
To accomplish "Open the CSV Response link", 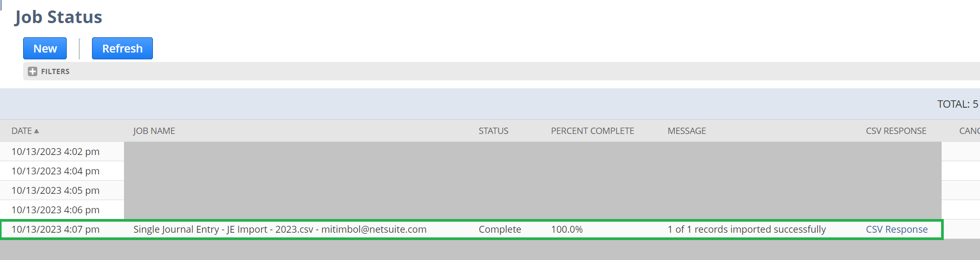I will (x=896, y=230).
